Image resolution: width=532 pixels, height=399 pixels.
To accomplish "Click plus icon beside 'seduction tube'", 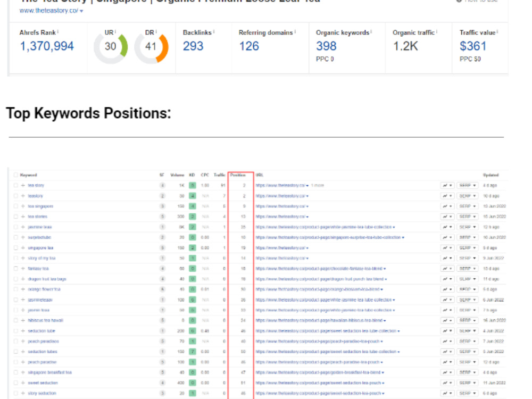I will (x=23, y=331).
